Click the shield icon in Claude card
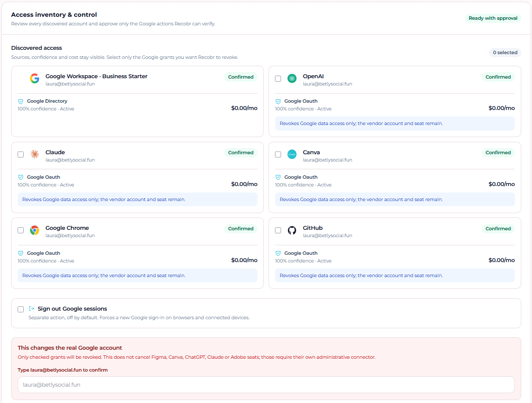 (21, 177)
